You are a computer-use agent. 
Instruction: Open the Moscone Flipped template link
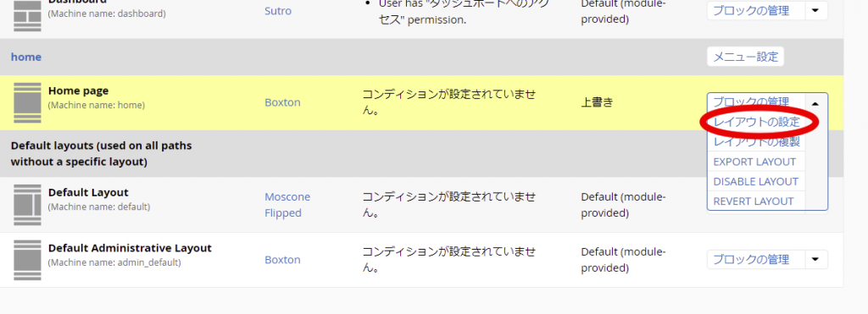point(287,205)
